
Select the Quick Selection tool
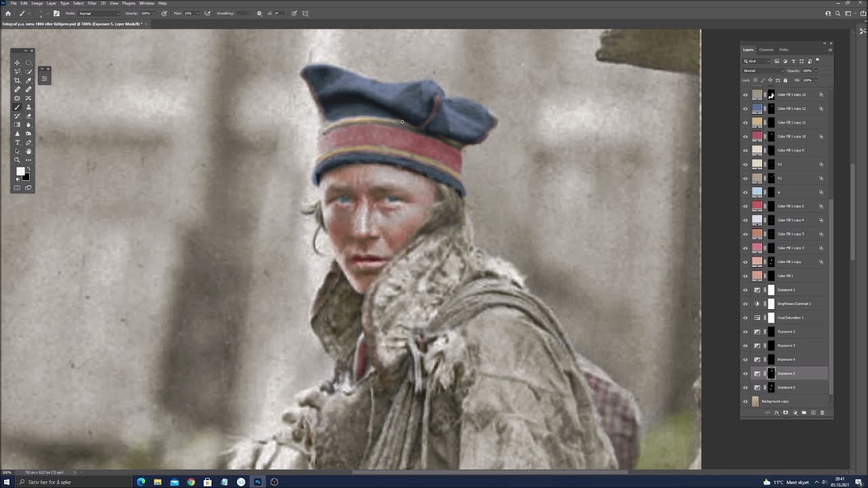(x=28, y=72)
